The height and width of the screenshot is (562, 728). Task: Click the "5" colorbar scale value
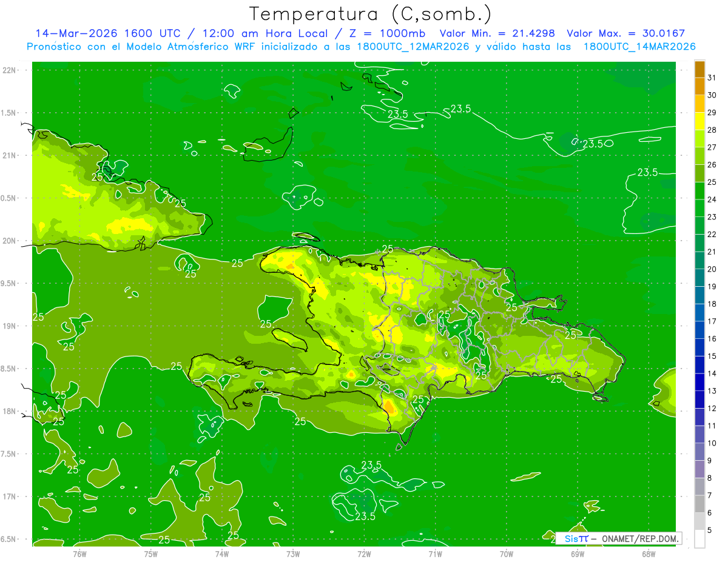(x=710, y=530)
